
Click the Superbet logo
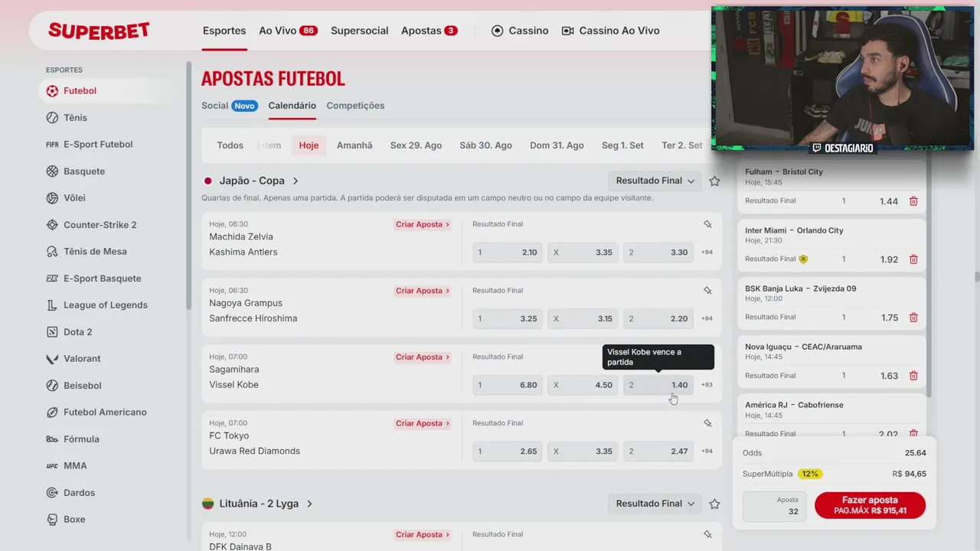(x=99, y=31)
